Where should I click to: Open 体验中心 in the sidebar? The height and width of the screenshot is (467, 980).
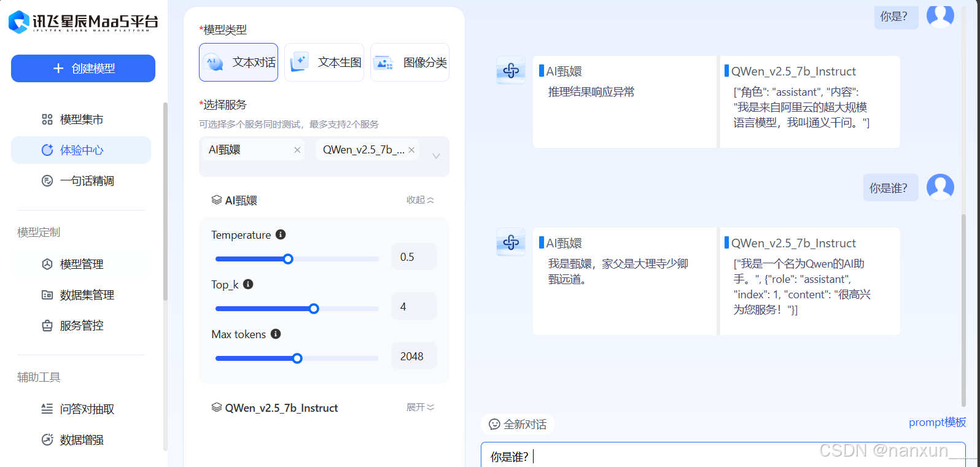tap(81, 150)
